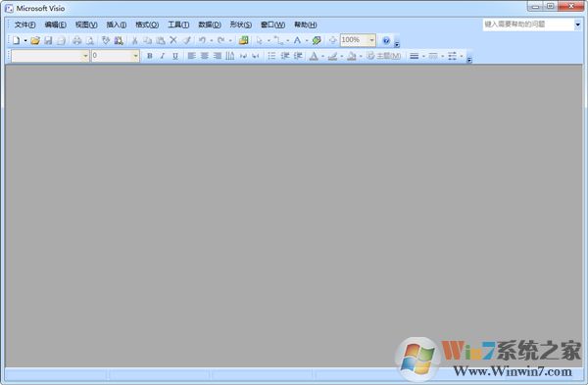This screenshot has width=588, height=385.
Task: Open the 窗口(W) menu
Action: tap(272, 24)
